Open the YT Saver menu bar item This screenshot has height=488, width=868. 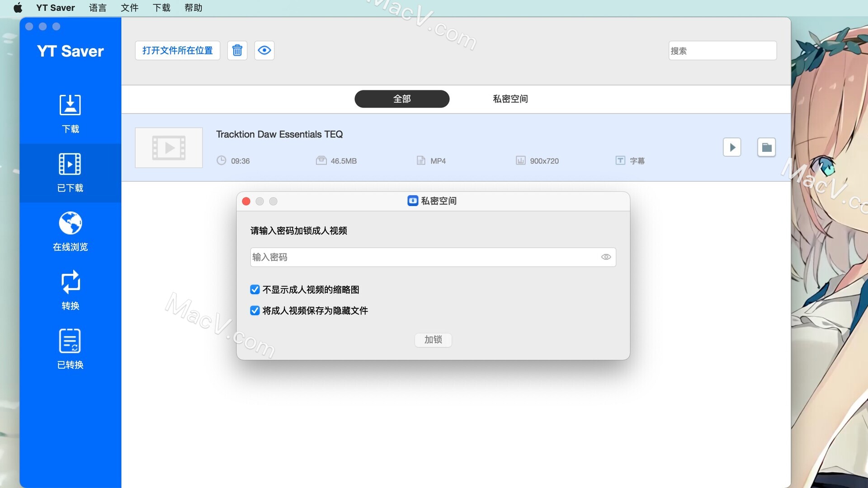[56, 8]
